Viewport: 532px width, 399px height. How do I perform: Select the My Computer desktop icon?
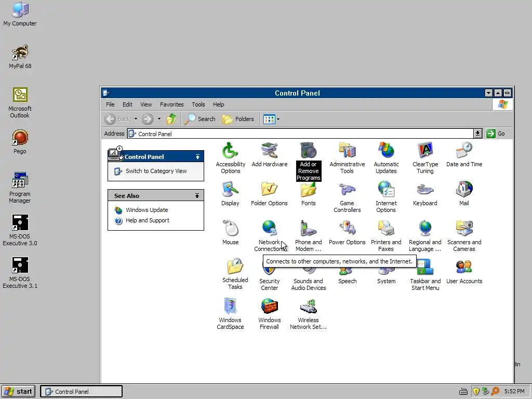(x=20, y=14)
